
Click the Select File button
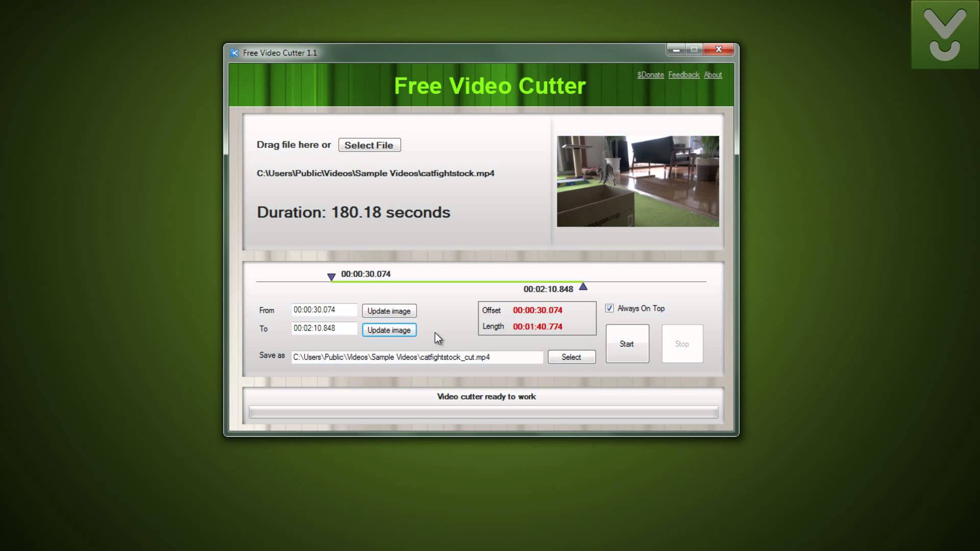click(x=369, y=145)
